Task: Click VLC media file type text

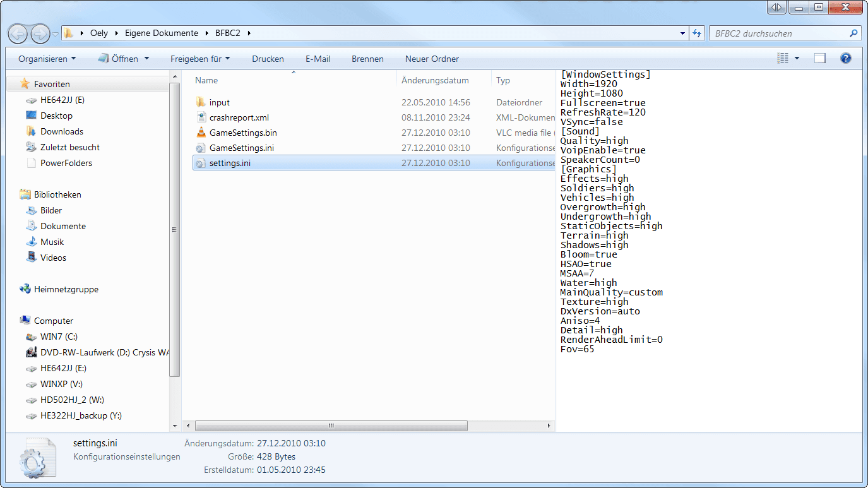Action: pyautogui.click(x=525, y=133)
